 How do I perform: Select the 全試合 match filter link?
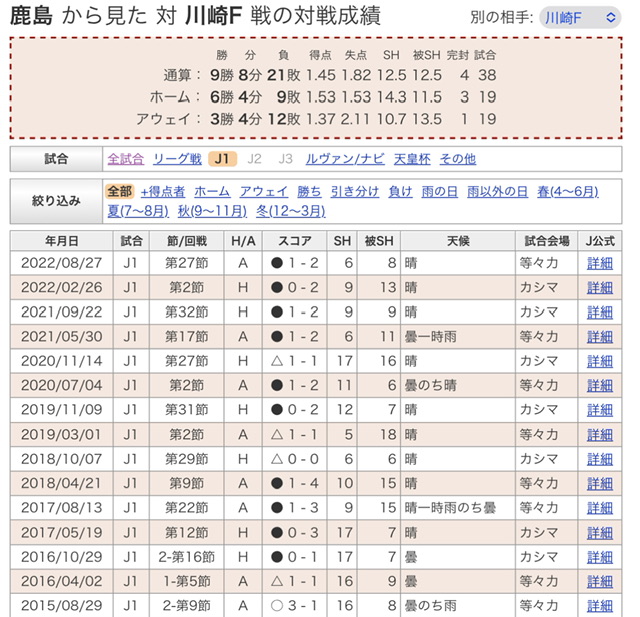126,159
